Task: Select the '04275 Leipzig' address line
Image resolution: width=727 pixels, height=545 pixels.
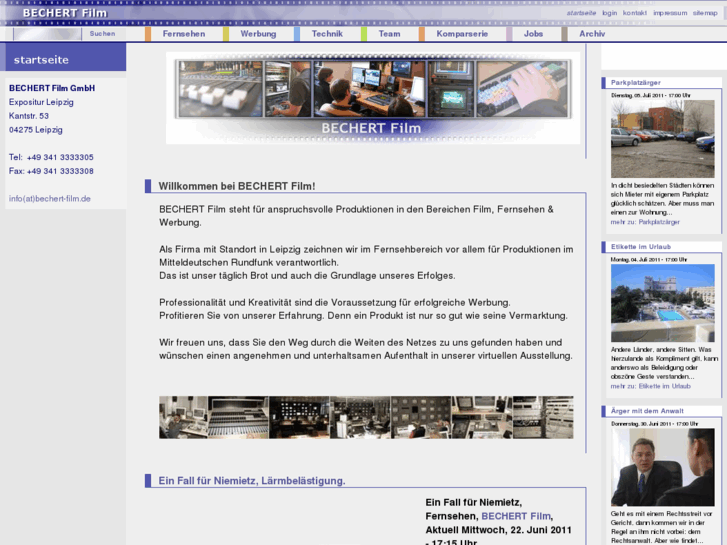Action: pyautogui.click(x=36, y=130)
